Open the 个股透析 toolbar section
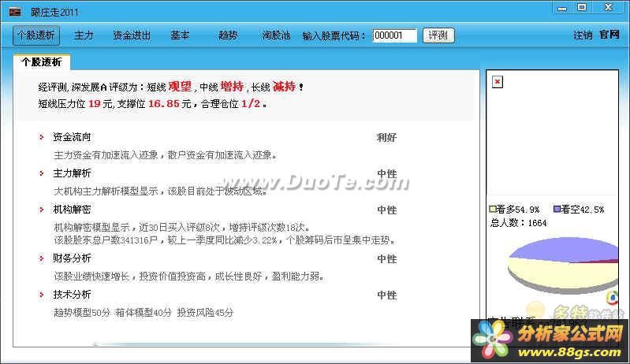This screenshot has height=364, width=630. (x=36, y=35)
